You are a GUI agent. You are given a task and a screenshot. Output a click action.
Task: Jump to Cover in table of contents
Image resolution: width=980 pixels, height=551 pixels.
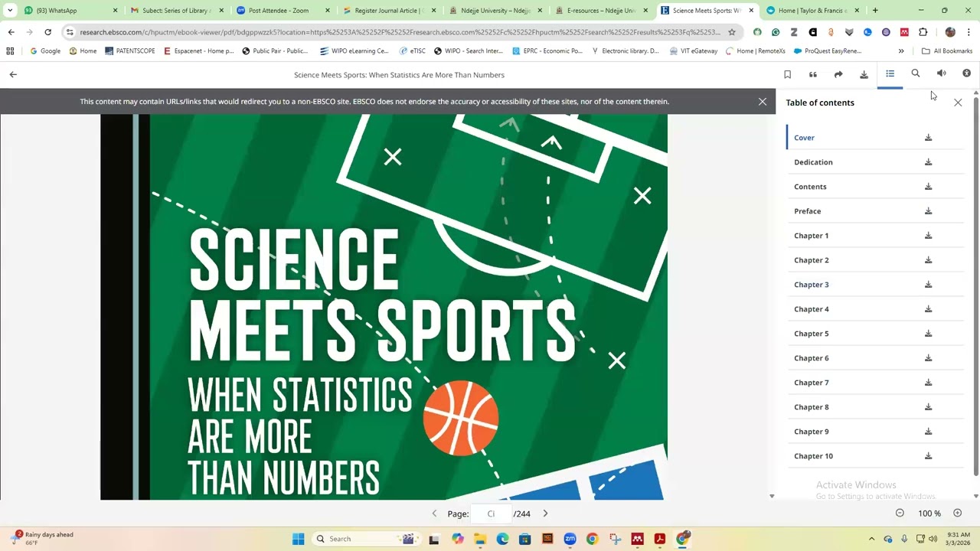pos(804,138)
